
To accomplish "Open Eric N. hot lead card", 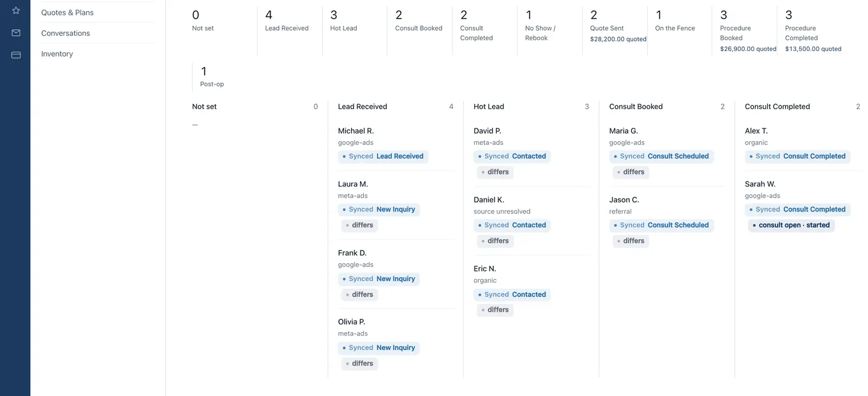I will [532, 289].
